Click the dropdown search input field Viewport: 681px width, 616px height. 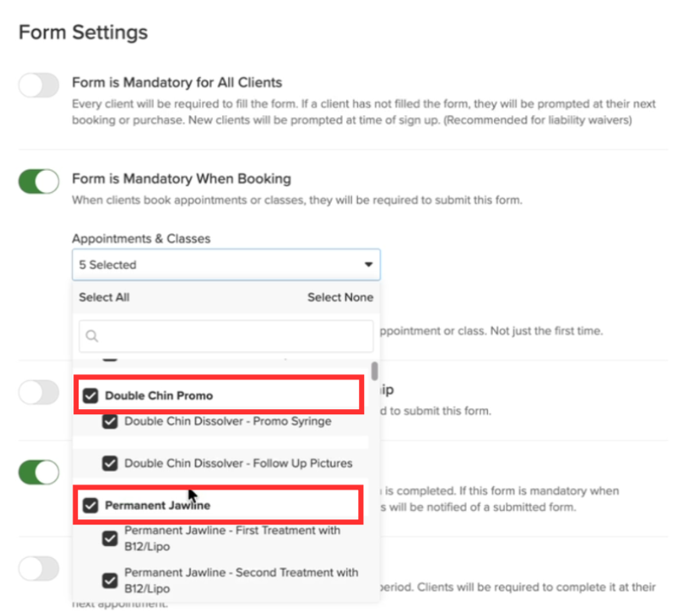click(x=226, y=337)
